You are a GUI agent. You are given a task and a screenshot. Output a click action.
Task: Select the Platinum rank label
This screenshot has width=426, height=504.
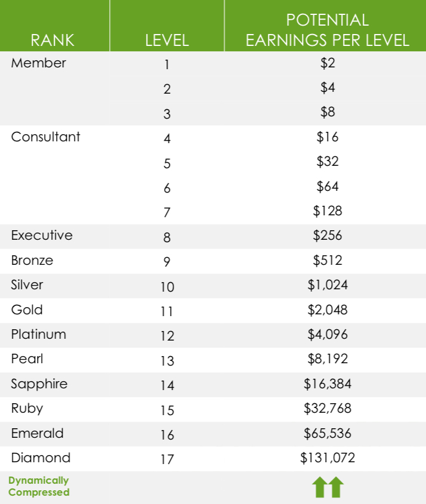(x=39, y=334)
